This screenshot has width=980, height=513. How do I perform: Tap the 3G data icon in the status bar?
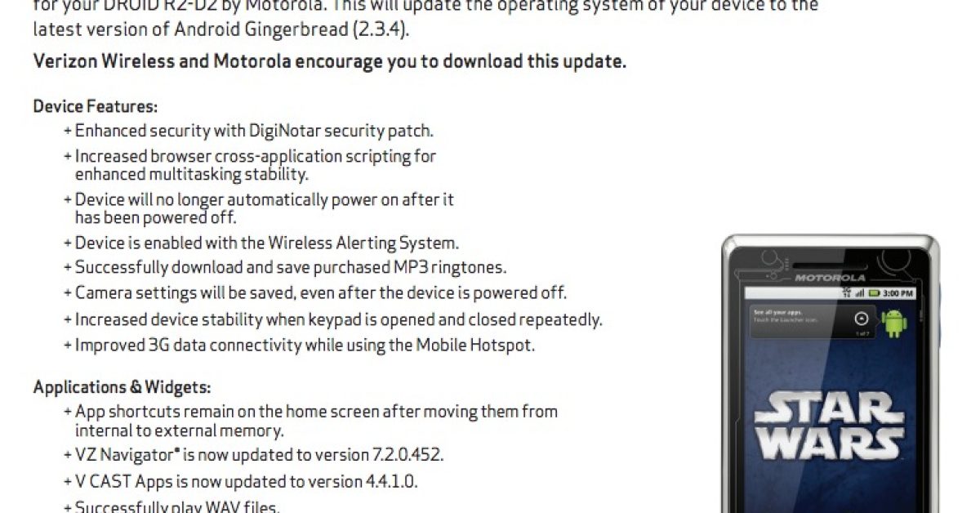[x=846, y=292]
